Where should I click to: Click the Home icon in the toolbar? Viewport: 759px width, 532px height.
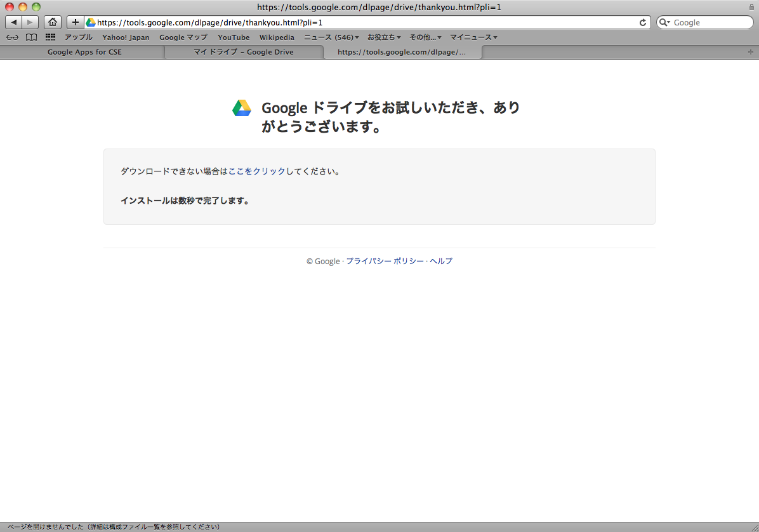[53, 22]
